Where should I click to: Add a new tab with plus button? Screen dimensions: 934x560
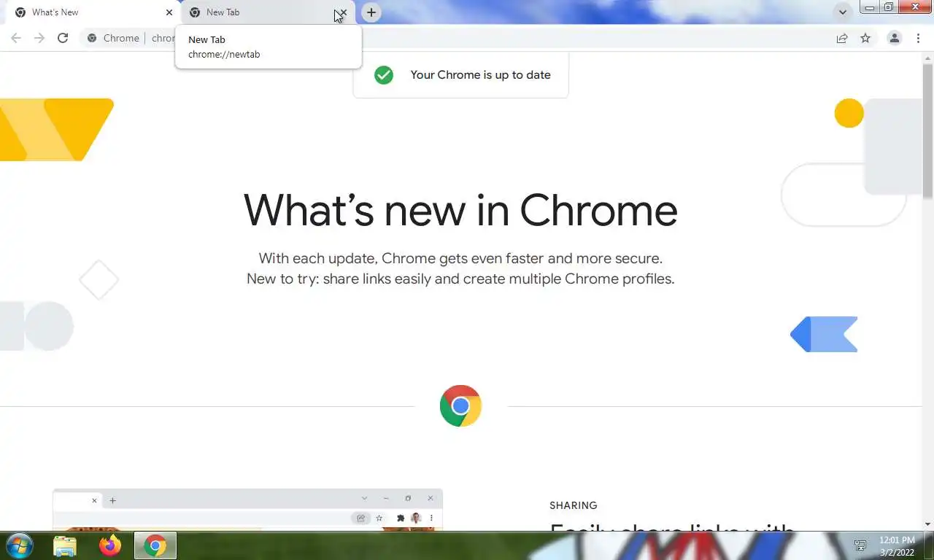point(371,12)
